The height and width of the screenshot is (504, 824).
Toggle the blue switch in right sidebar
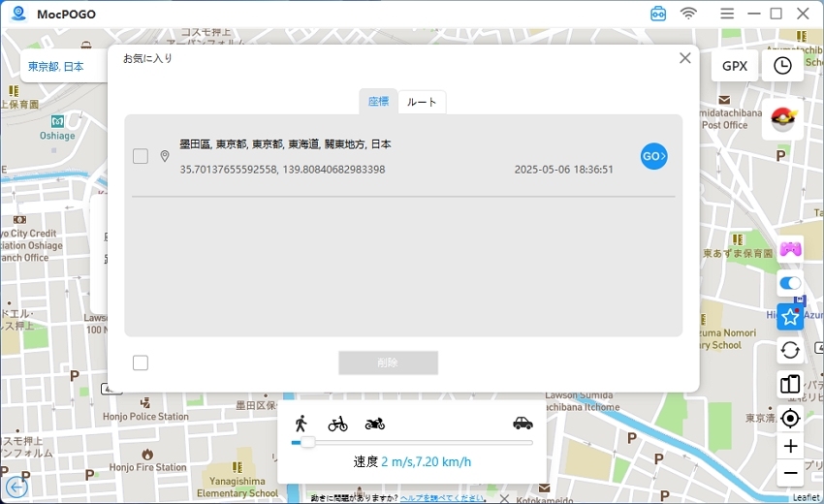(790, 284)
